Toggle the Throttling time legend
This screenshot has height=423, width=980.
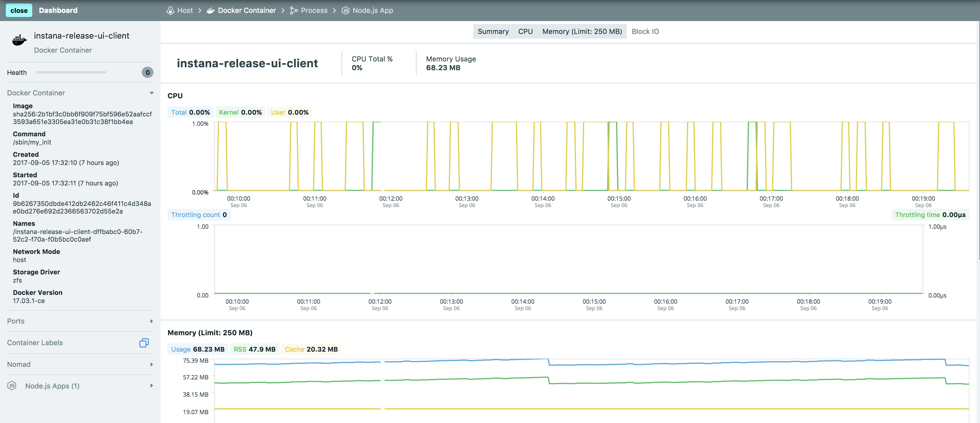pyautogui.click(x=930, y=215)
